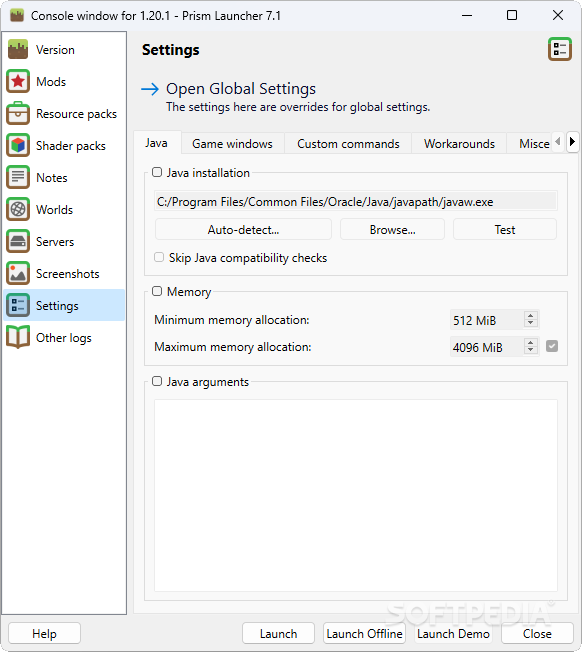
Task: Increase maximum memory allocation with up arrow
Action: pos(530,343)
